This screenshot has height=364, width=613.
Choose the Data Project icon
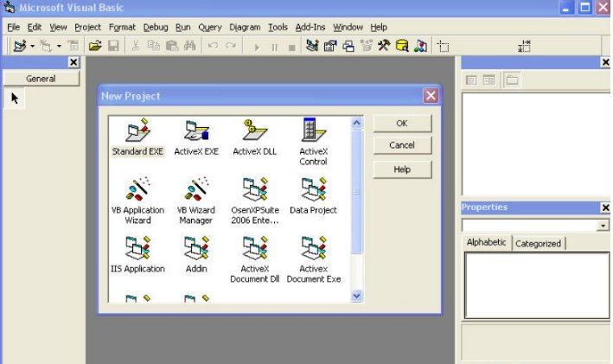314,189
